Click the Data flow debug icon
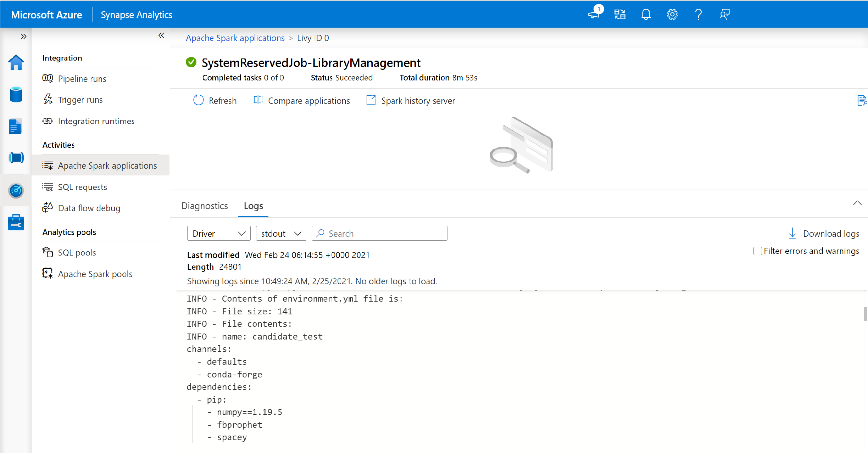Screen dimensions: 868x465 click(48, 208)
